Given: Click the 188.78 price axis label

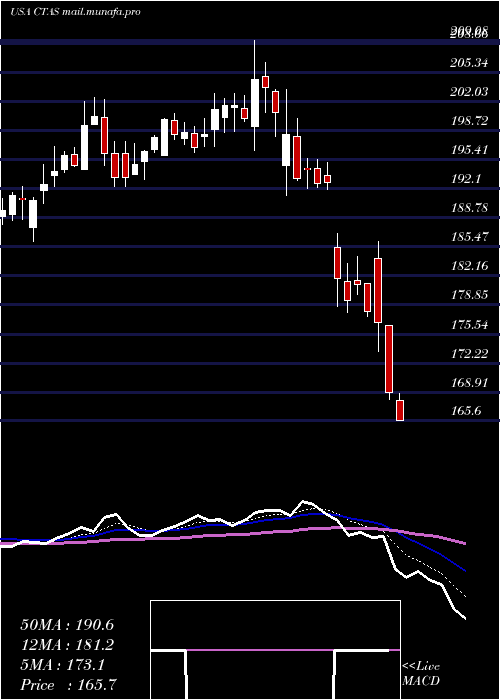Looking at the screenshot, I should [x=468, y=208].
